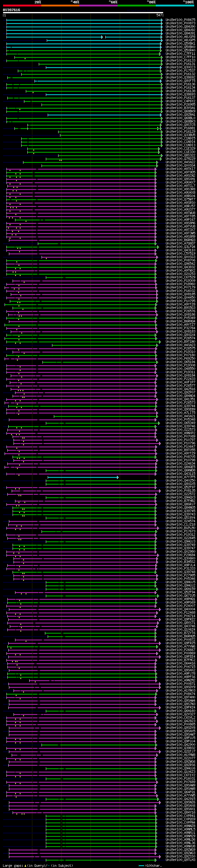Select the UniRef100_C1N9I5 label
Screen dimensions: 197x868
click(180, 139)
